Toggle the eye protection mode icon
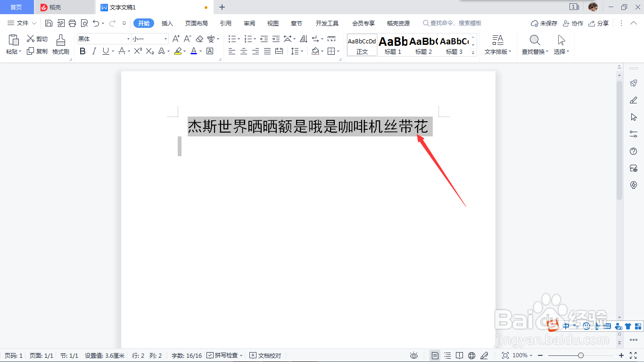This screenshot has height=362, width=644. coord(413,355)
